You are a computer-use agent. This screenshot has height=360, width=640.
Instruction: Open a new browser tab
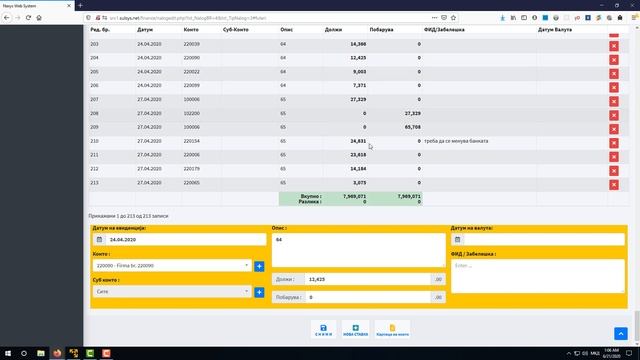pos(80,5)
